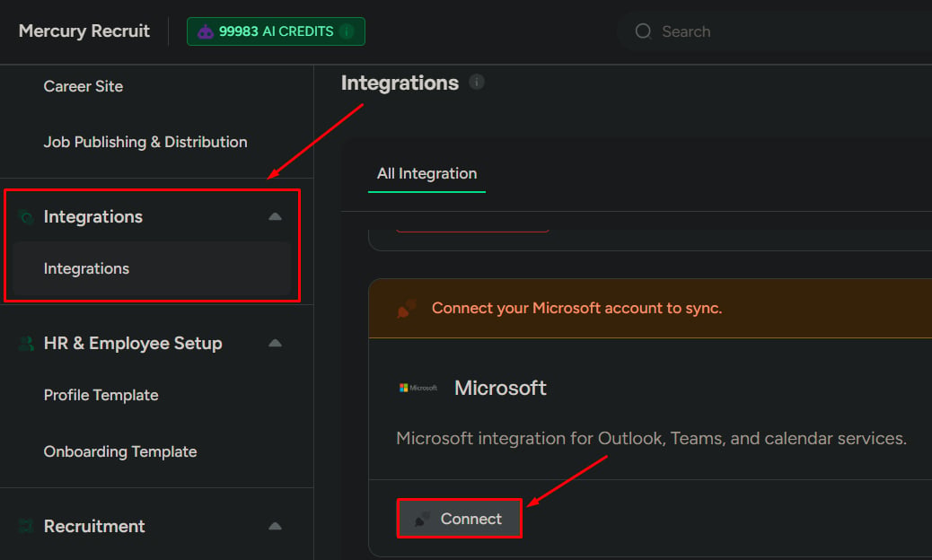This screenshot has width=932, height=560.
Task: Click 'Connect your Microsoft account to sync.'
Action: click(576, 308)
